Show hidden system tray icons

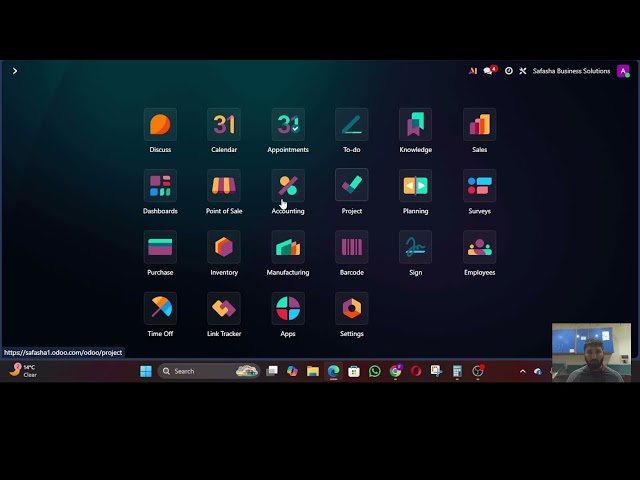(522, 371)
